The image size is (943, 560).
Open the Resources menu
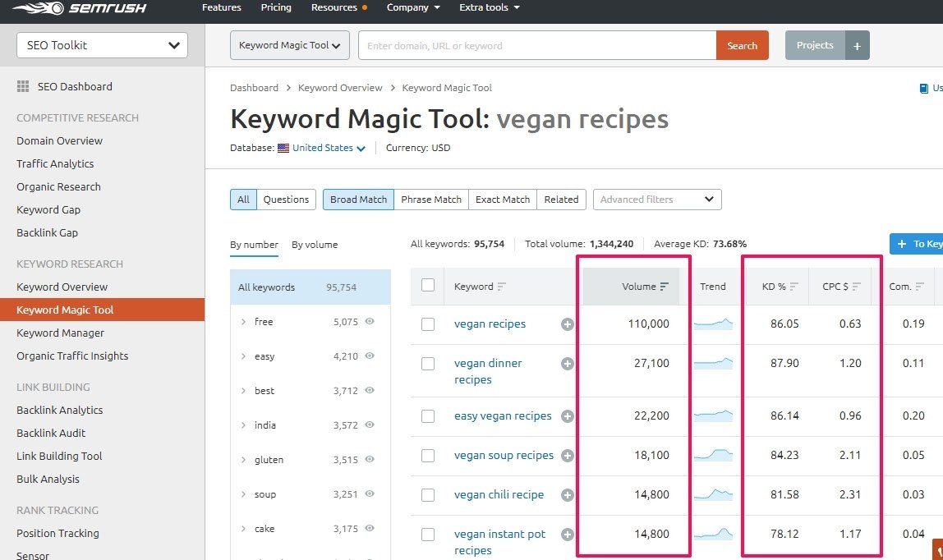click(339, 8)
